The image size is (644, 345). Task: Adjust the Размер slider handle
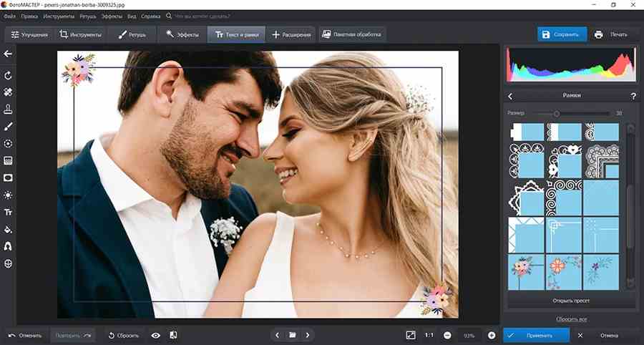coord(556,113)
